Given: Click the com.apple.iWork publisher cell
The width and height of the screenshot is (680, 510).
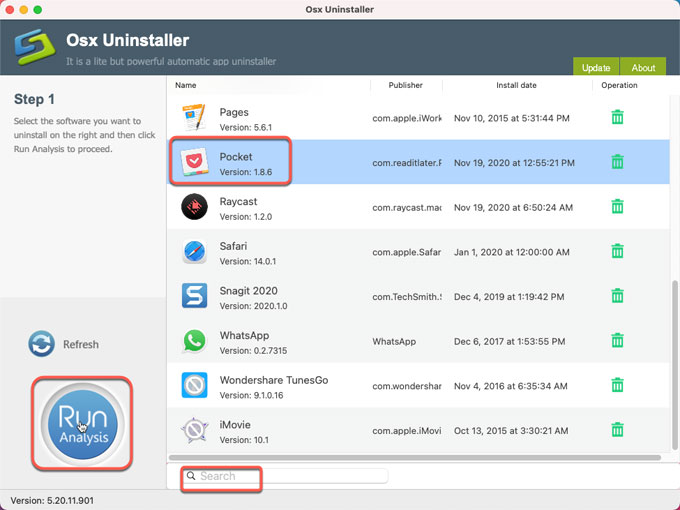Looking at the screenshot, I should point(407,118).
